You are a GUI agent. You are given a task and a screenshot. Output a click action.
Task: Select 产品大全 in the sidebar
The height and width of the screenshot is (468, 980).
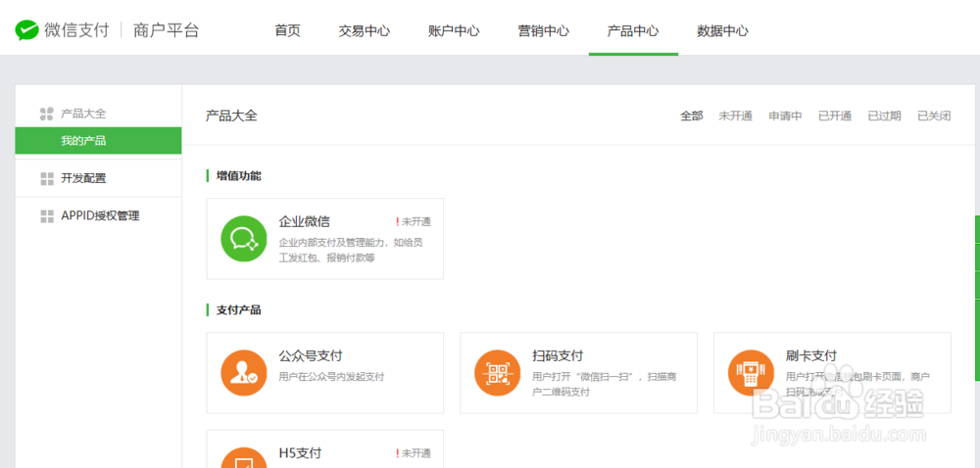83,114
